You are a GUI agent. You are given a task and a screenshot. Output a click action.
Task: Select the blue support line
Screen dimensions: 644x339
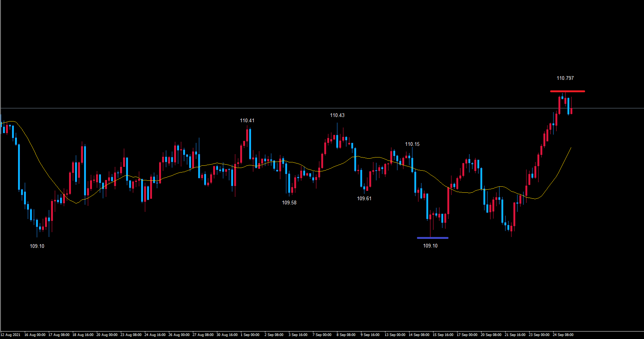click(432, 238)
